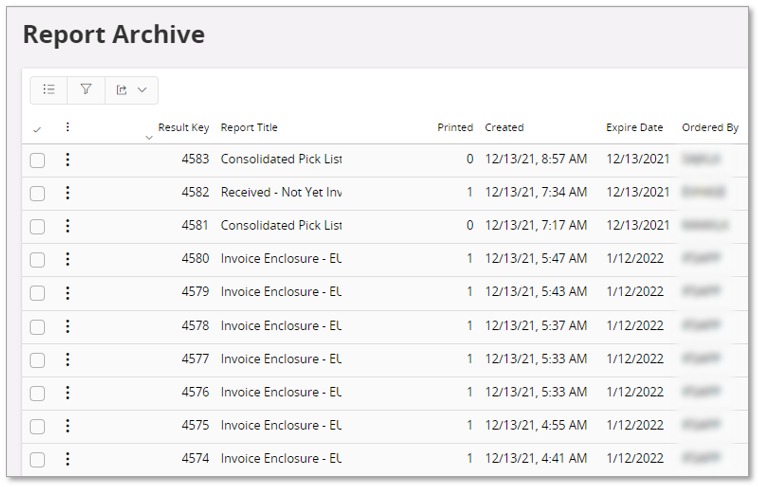Open row actions menu for result 4583
758x487 pixels.
click(67, 159)
